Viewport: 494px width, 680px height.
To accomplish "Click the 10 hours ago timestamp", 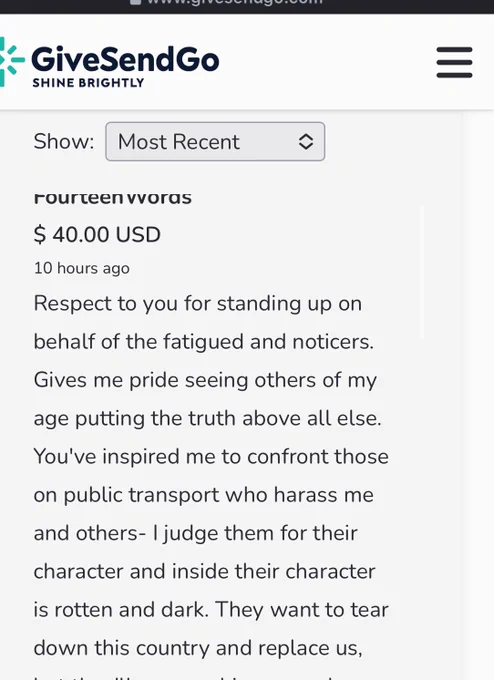I will [x=82, y=268].
